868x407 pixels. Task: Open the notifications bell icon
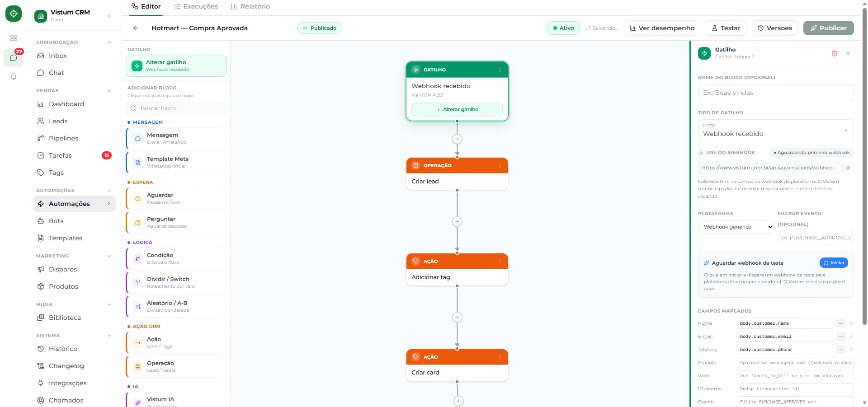[14, 77]
